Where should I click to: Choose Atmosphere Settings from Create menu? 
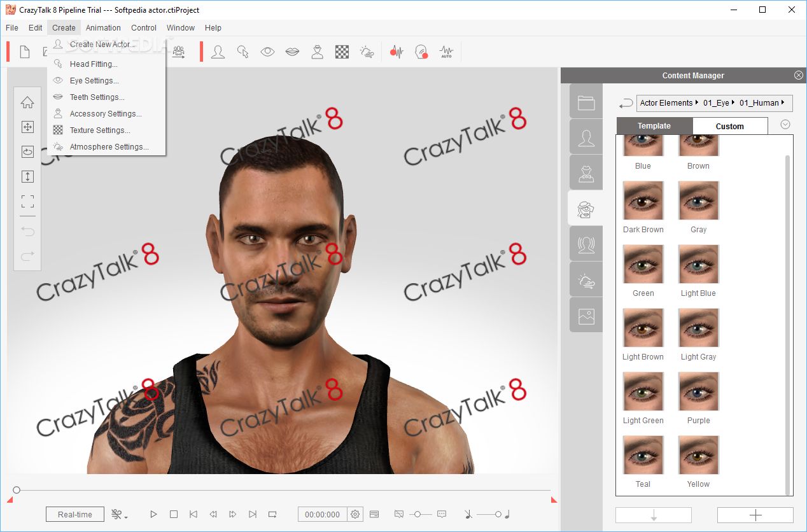click(x=106, y=146)
